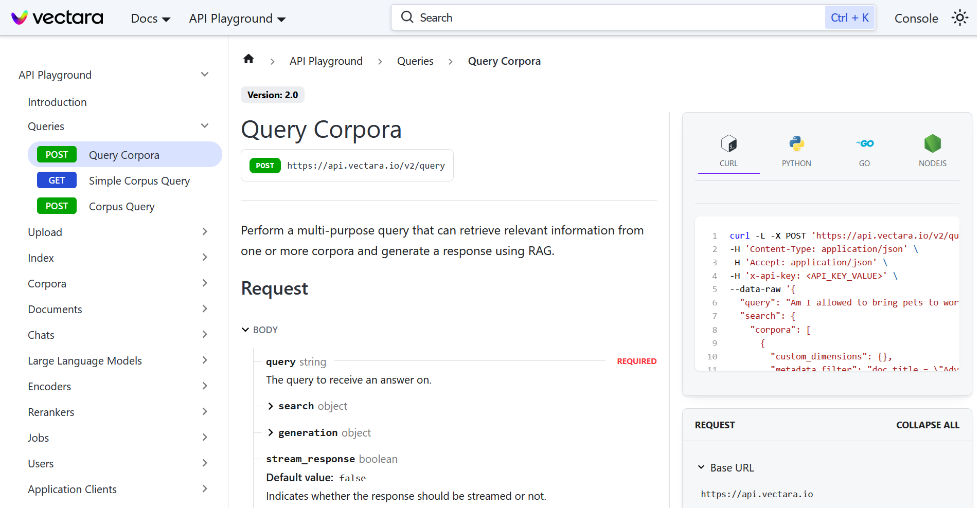Click the Version: 2.0 badge

click(273, 95)
